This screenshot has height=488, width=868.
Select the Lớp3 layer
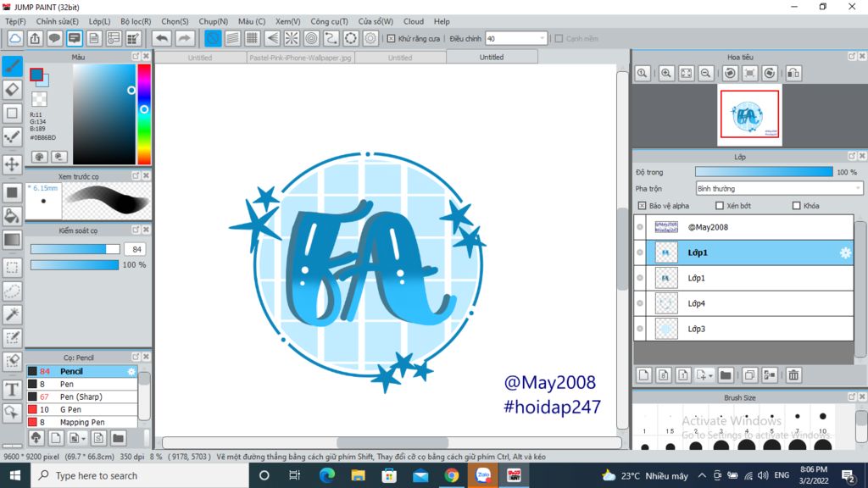tap(743, 329)
